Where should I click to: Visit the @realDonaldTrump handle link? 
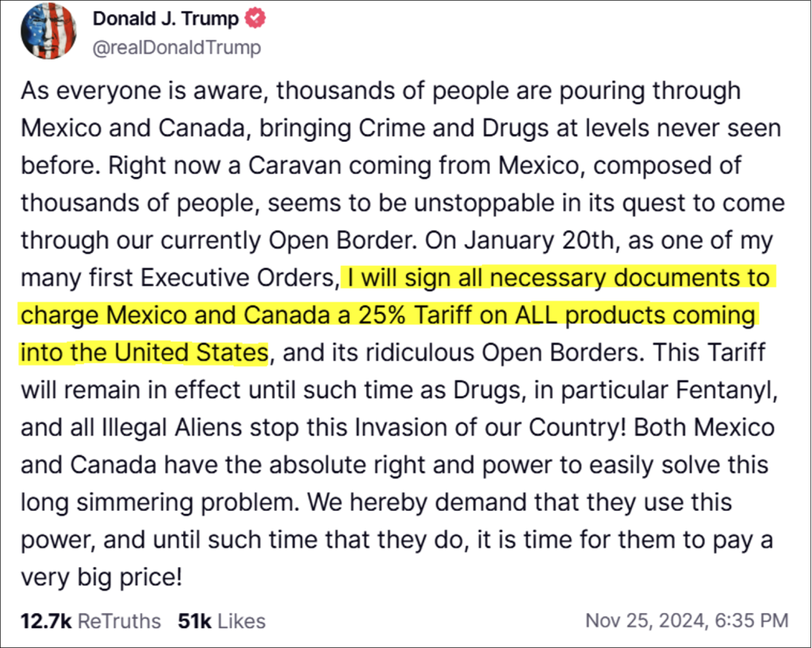pos(177,48)
